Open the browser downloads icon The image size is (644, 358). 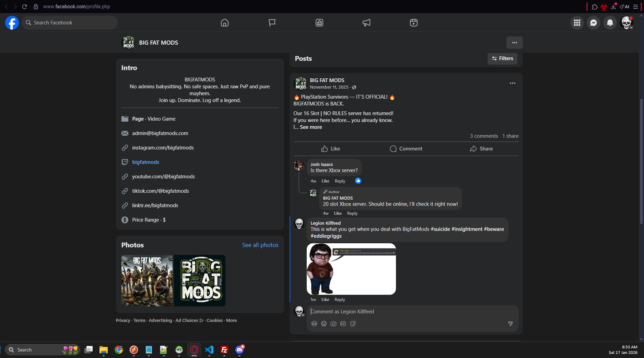[x=613, y=7]
